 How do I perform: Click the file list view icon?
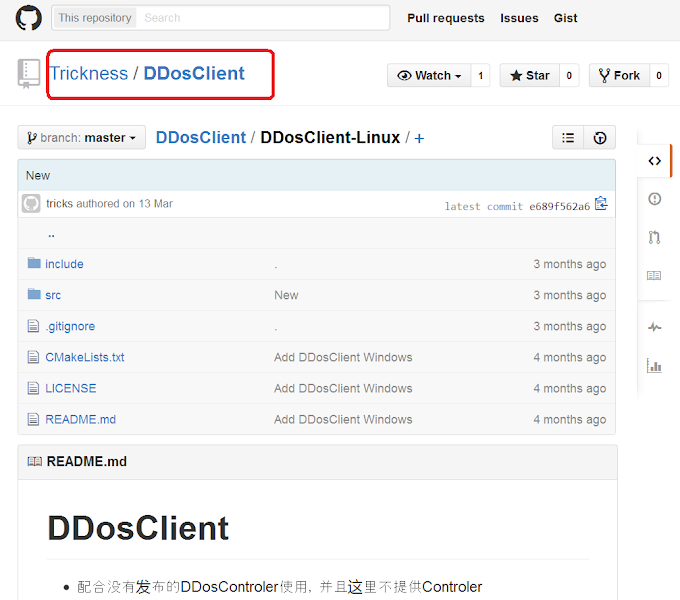pyautogui.click(x=568, y=138)
